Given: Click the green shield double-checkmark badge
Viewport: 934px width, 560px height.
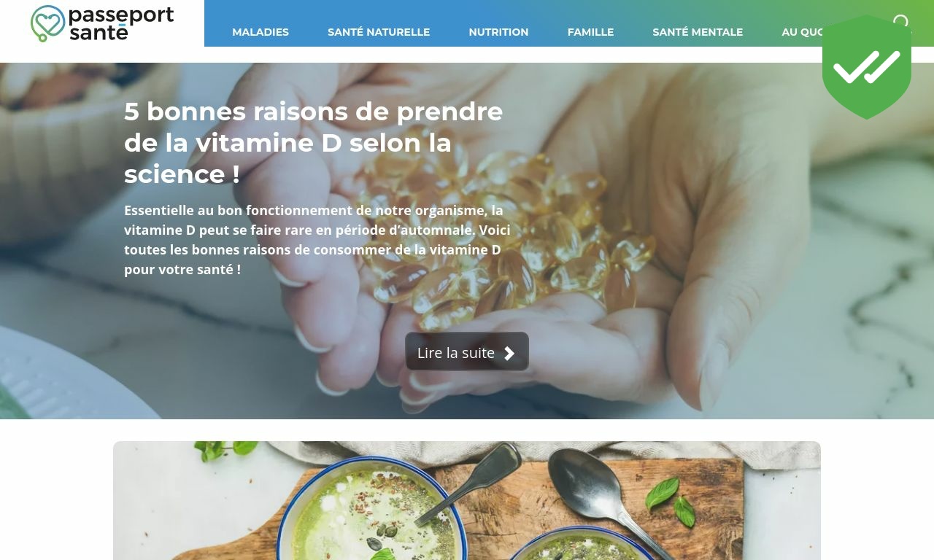Looking at the screenshot, I should 866,67.
